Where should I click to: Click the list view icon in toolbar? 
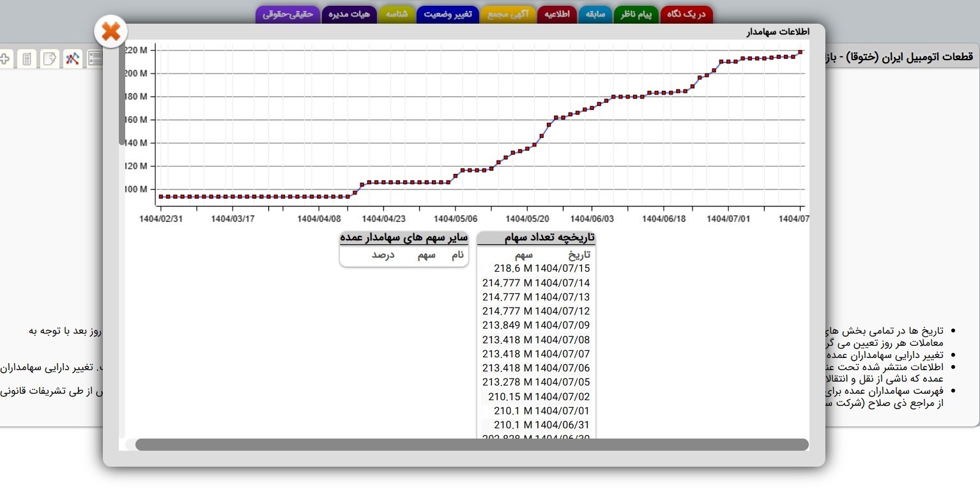95,59
